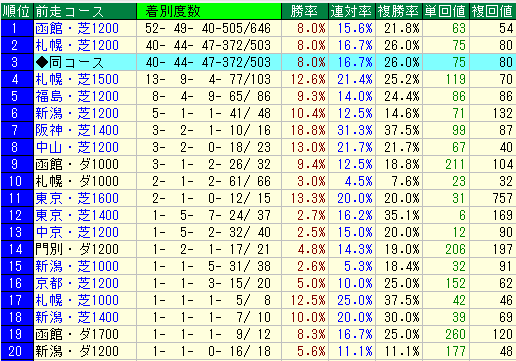
Task: Select the 新潟・ダ1200 row label
Action: 77,351
